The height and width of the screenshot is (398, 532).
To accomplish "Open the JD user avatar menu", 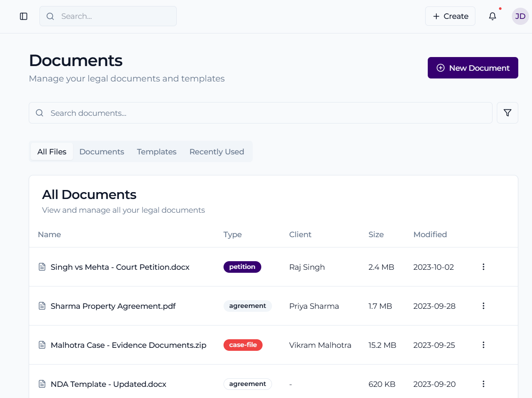I will click(x=520, y=16).
